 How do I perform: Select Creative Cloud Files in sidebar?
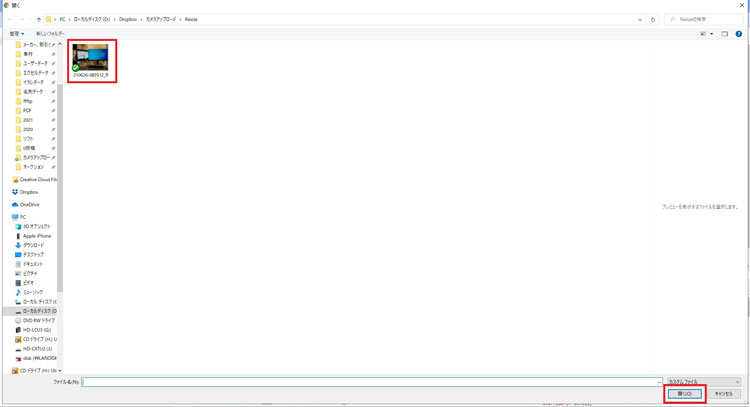(37, 180)
